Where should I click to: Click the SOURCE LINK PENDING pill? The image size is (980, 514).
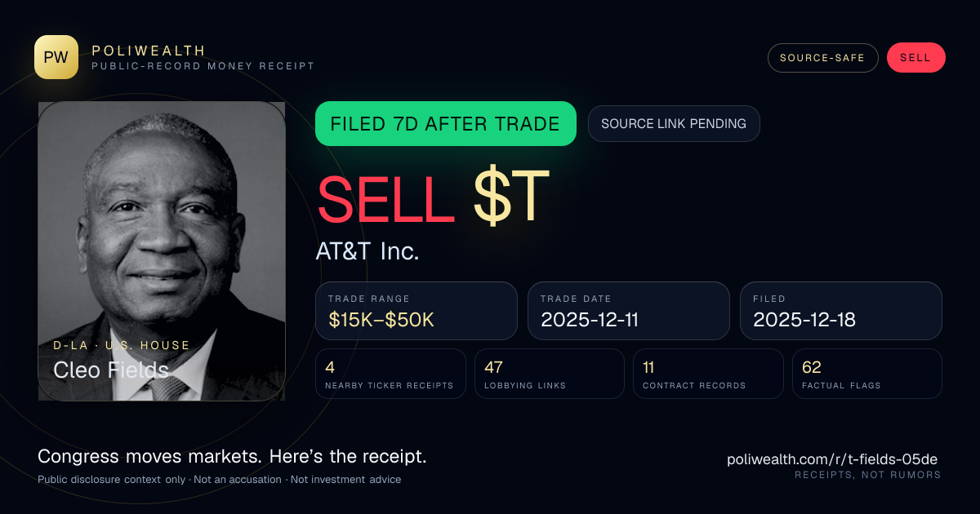[x=674, y=124]
